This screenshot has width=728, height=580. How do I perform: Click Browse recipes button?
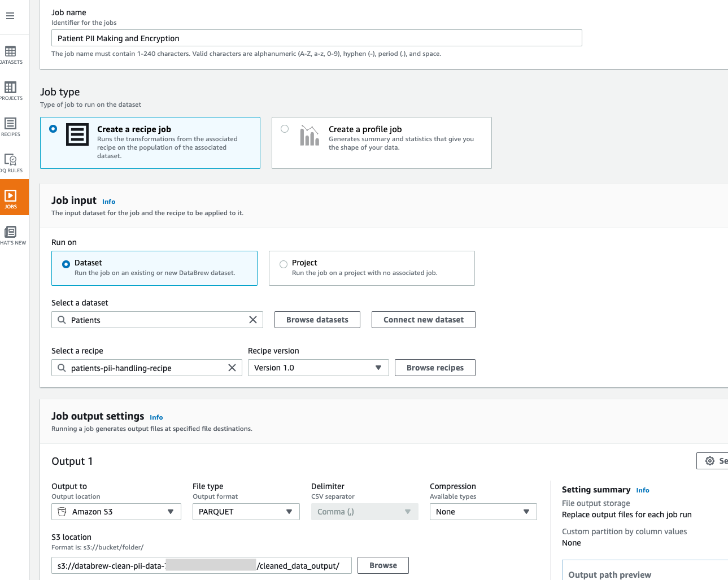435,368
